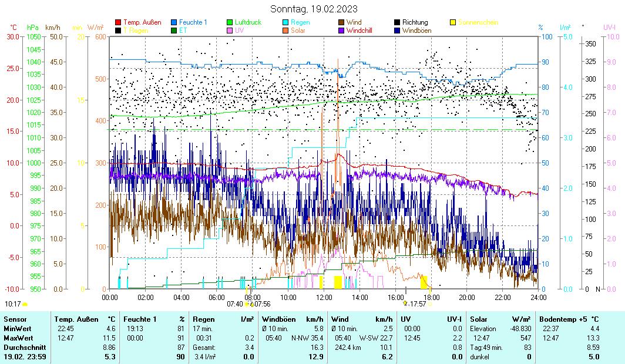The width and height of the screenshot is (625, 364).
Task: Click the Windböen column header in table
Action: pyautogui.click(x=278, y=319)
